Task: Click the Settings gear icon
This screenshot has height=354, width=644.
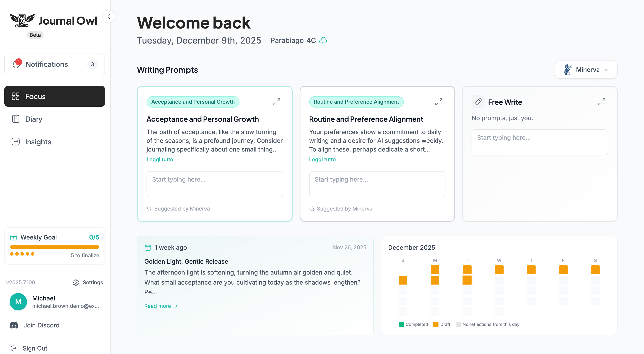Action: click(76, 283)
